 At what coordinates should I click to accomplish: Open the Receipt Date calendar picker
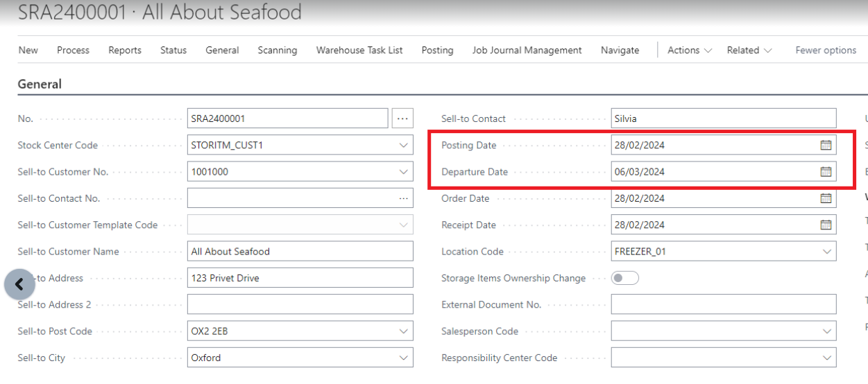(x=826, y=225)
